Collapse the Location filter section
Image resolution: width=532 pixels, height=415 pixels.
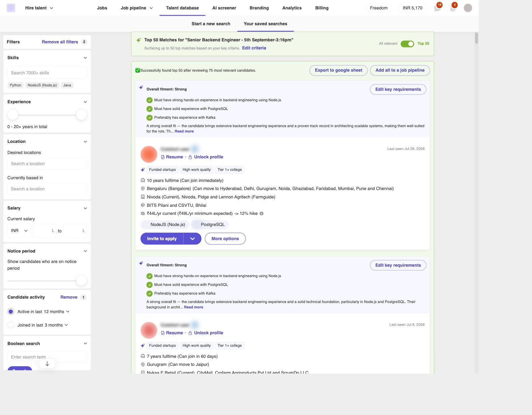pyautogui.click(x=85, y=142)
